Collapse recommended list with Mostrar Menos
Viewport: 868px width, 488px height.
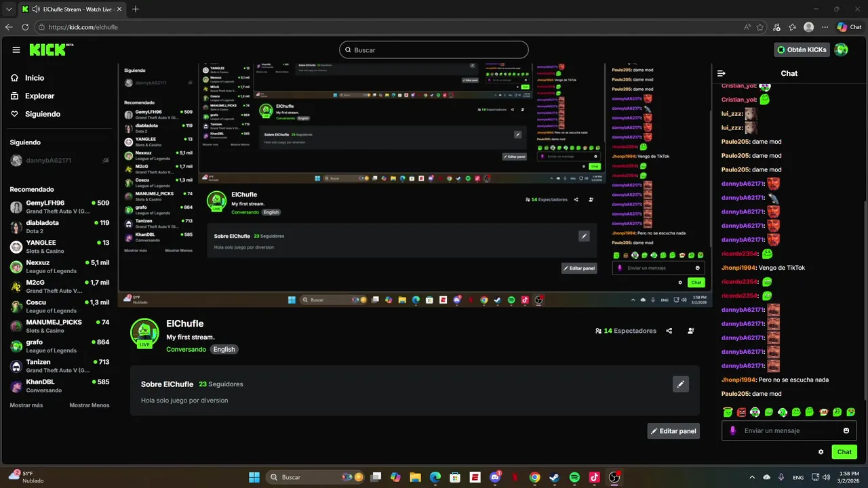click(x=90, y=405)
